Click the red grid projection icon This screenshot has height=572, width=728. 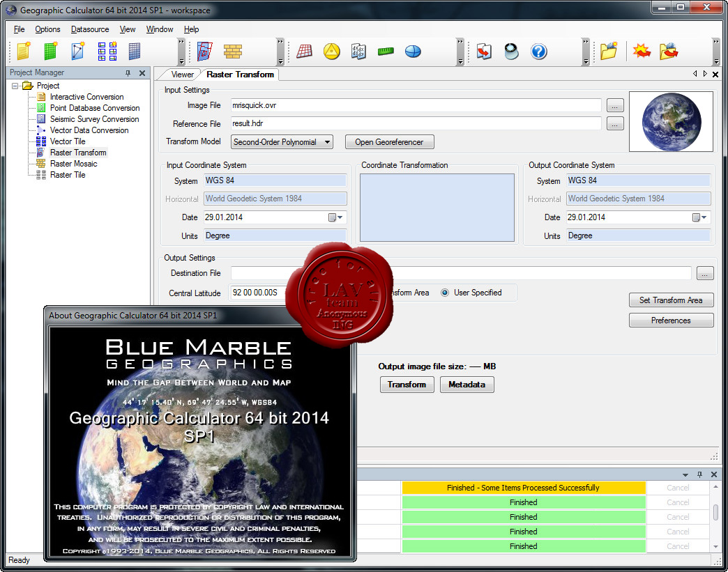tap(305, 51)
